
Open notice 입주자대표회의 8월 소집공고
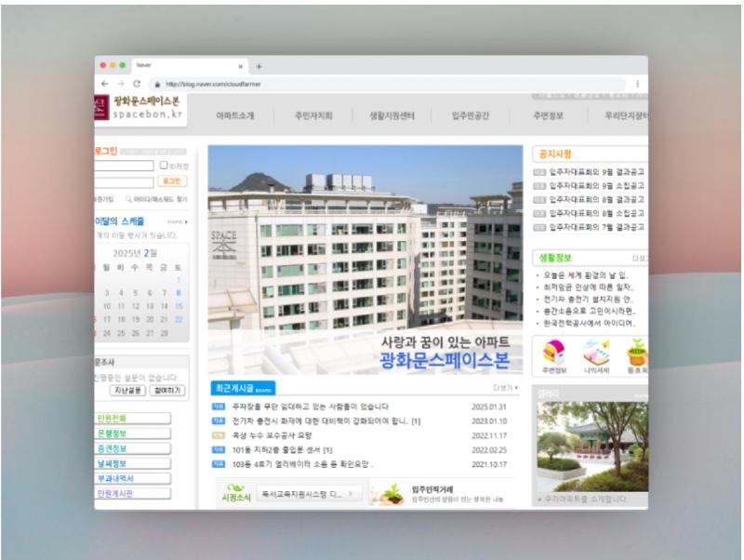(596, 214)
